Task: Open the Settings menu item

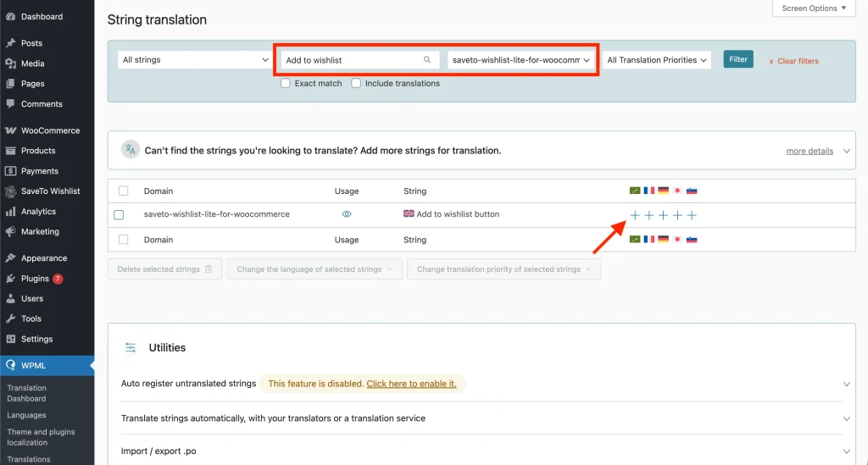Action: (47, 339)
